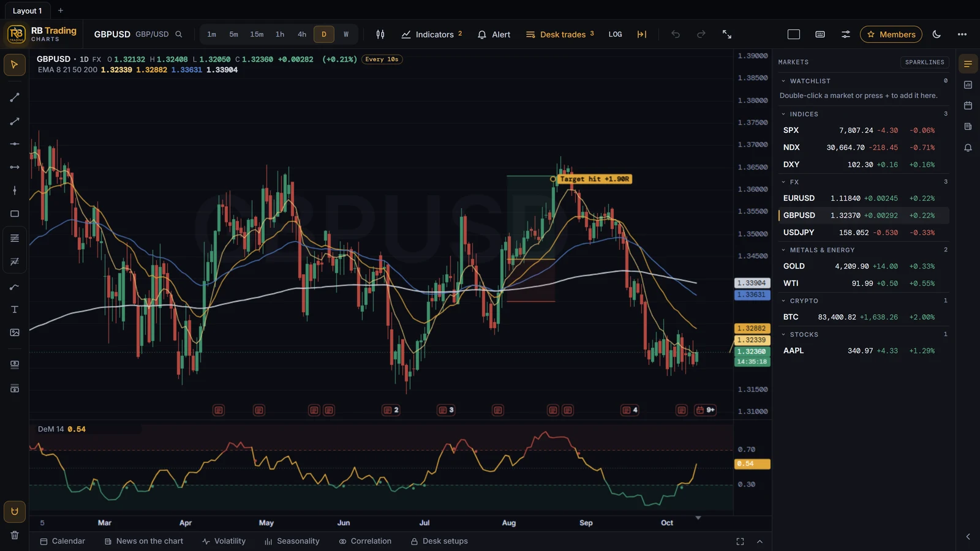The width and height of the screenshot is (980, 551).
Task: Select the arrow line drawing tool
Action: tap(15, 121)
